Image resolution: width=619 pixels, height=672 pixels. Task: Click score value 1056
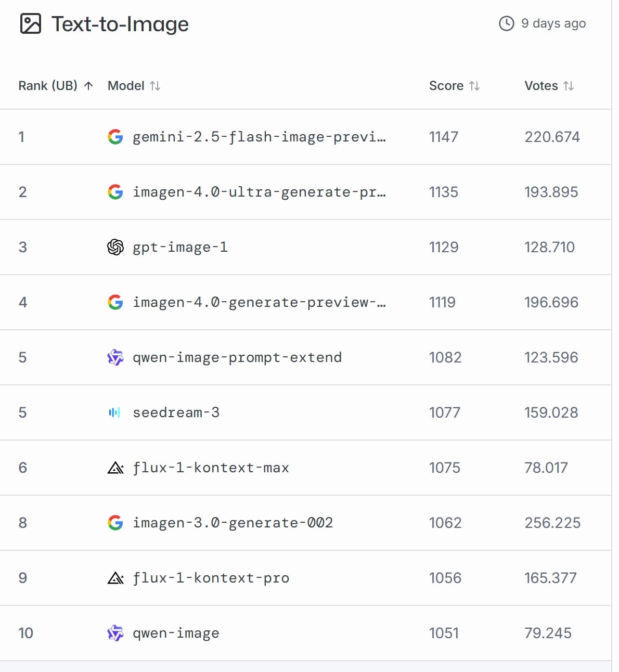(x=445, y=578)
